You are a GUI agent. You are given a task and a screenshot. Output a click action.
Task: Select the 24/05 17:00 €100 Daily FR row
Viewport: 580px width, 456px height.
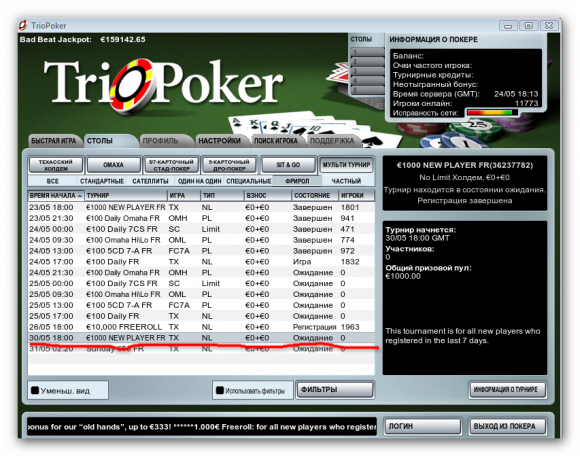click(x=201, y=261)
